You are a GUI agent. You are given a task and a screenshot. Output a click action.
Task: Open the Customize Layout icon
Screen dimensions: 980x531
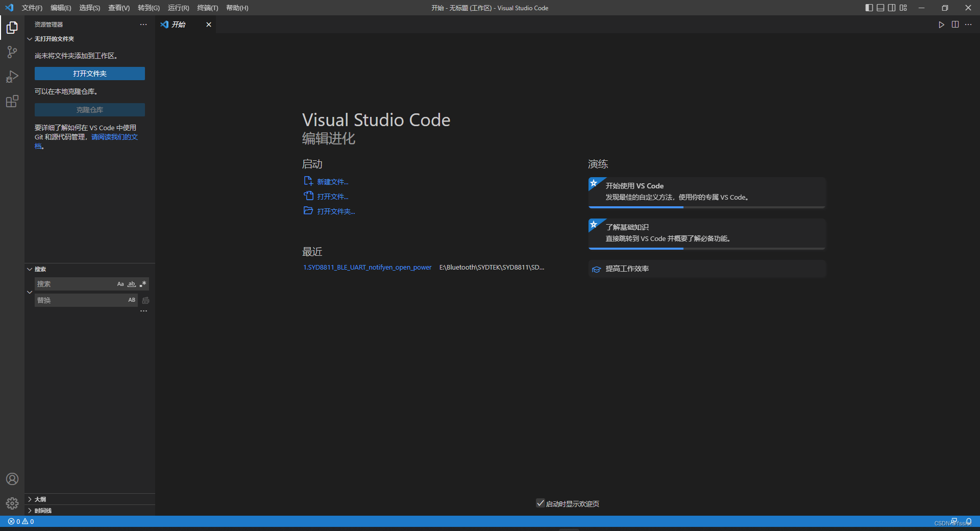click(x=903, y=8)
